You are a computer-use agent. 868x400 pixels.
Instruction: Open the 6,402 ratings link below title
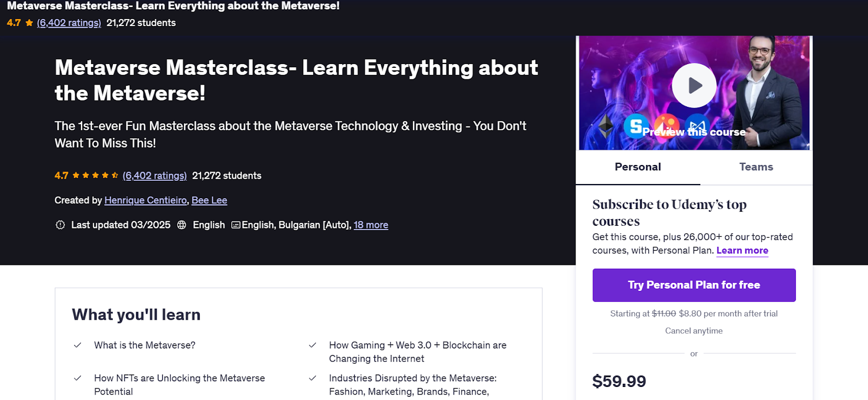coord(155,175)
